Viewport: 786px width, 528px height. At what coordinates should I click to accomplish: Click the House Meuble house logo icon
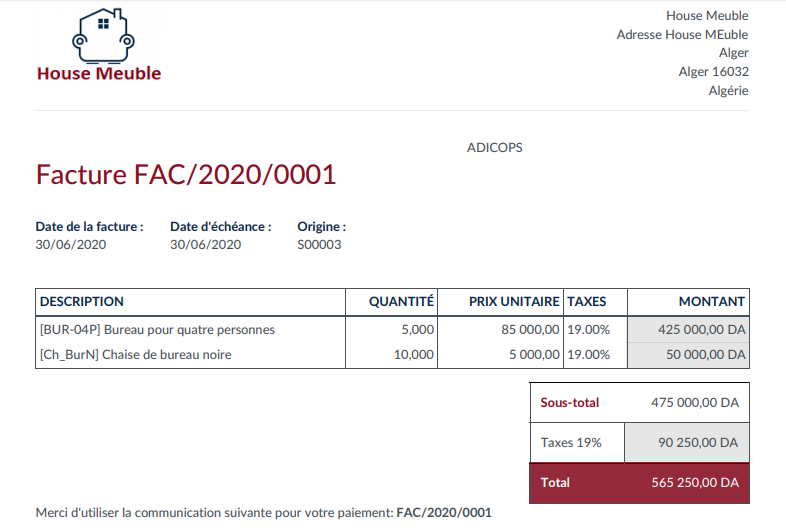pyautogui.click(x=103, y=36)
